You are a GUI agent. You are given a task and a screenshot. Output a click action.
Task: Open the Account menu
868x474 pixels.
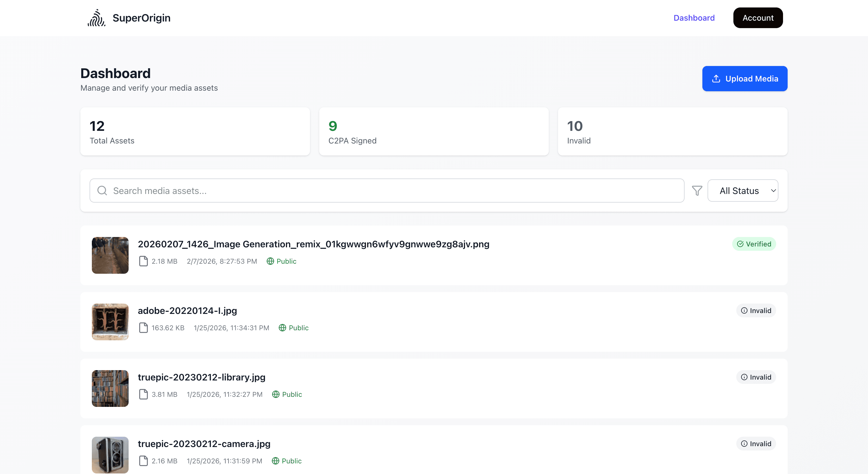click(x=758, y=18)
